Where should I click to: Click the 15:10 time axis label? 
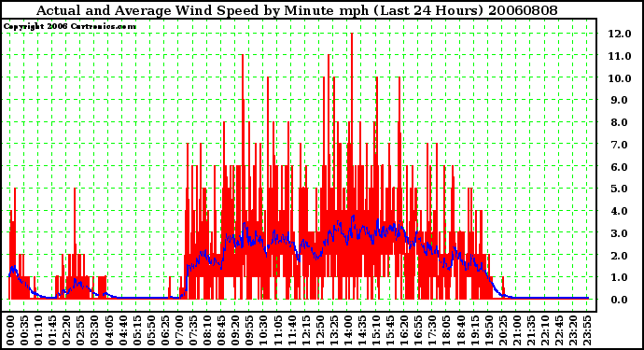376,330
